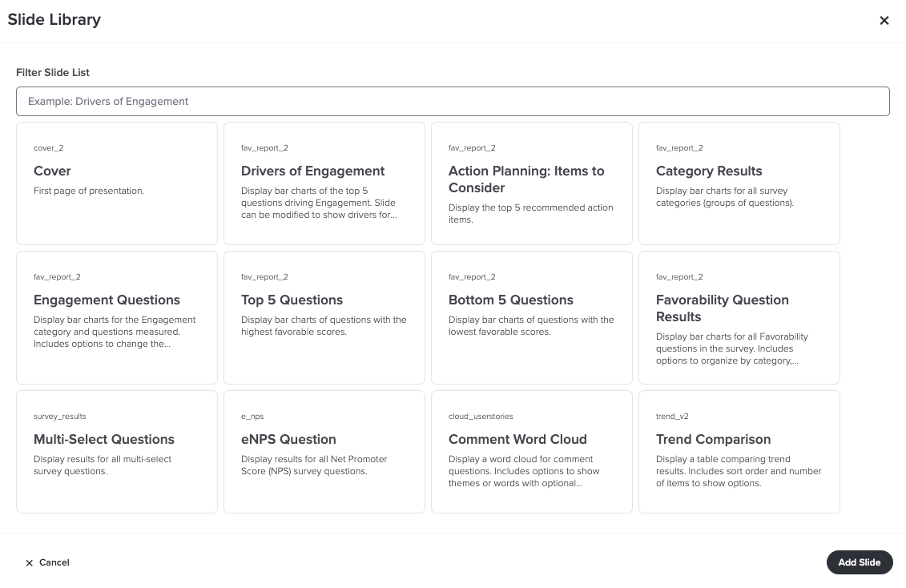Click the Add Slide button

click(860, 562)
